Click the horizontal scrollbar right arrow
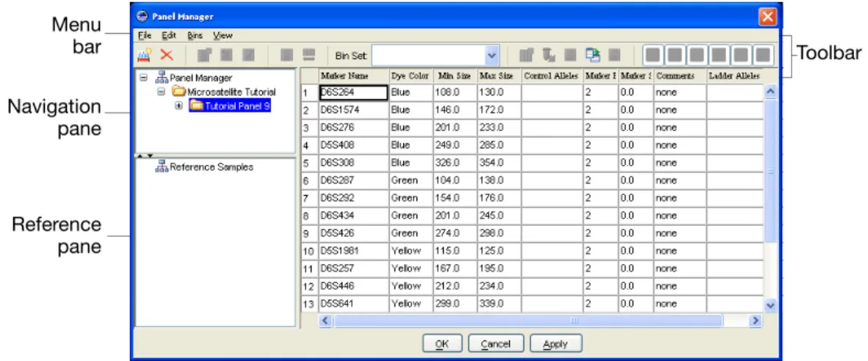Image resolution: width=868 pixels, height=361 pixels. 756,320
